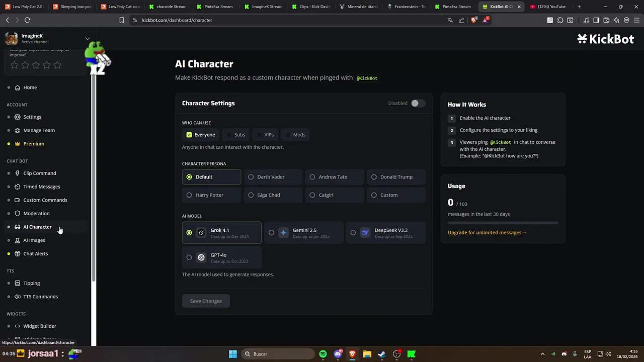644x362 pixels.
Task: Switch to the Clips - Kick Dash tab
Action: (311, 7)
